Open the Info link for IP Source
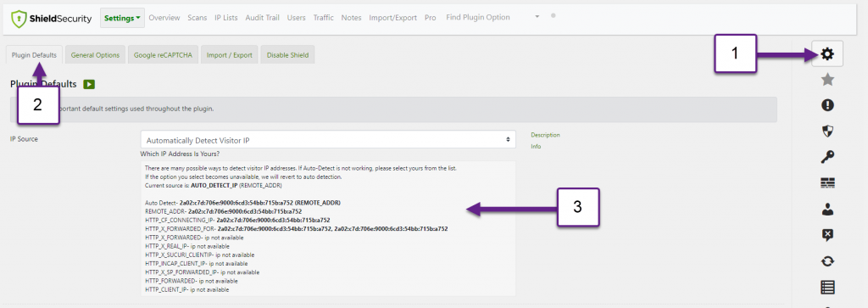This screenshot has height=308, width=868. 536,147
